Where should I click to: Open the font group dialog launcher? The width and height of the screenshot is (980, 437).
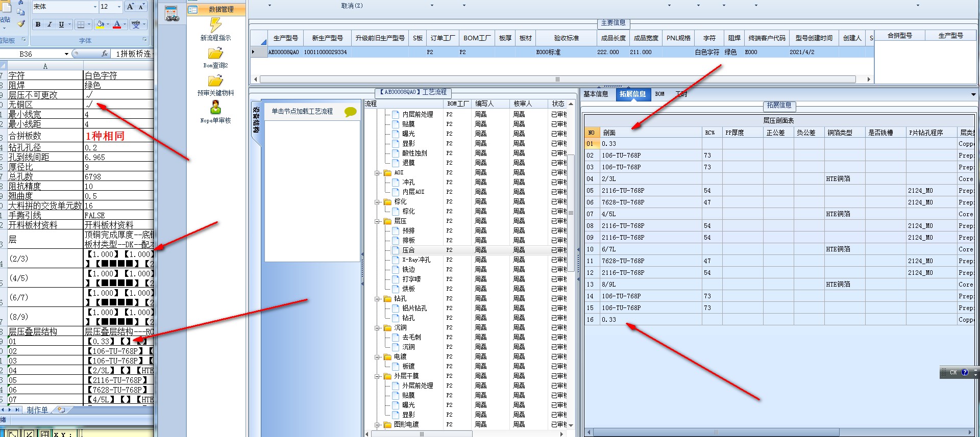pos(144,40)
